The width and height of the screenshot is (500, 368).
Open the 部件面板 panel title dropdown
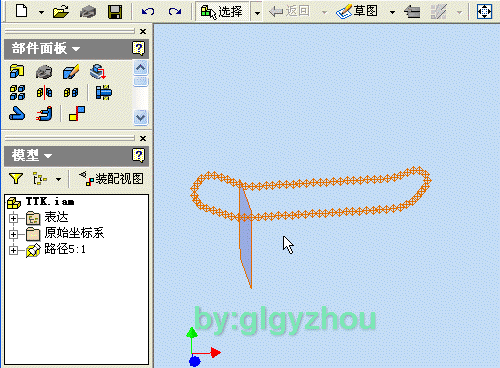pyautogui.click(x=76, y=49)
